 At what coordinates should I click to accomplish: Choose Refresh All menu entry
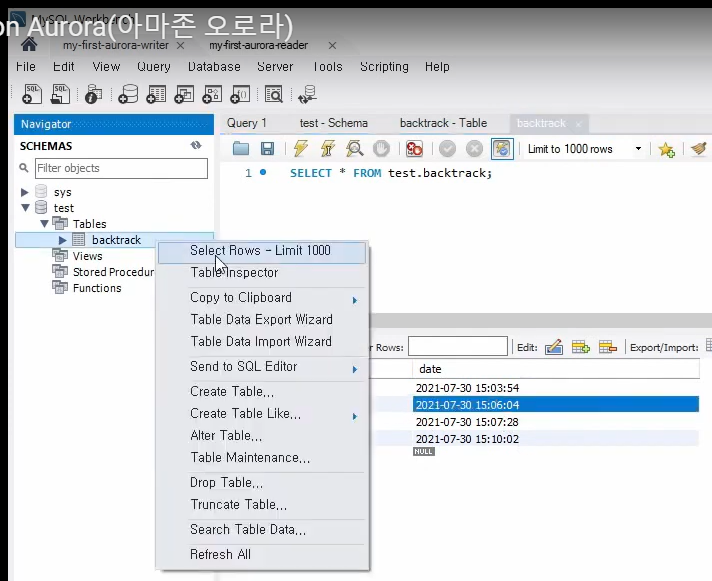(262, 554)
